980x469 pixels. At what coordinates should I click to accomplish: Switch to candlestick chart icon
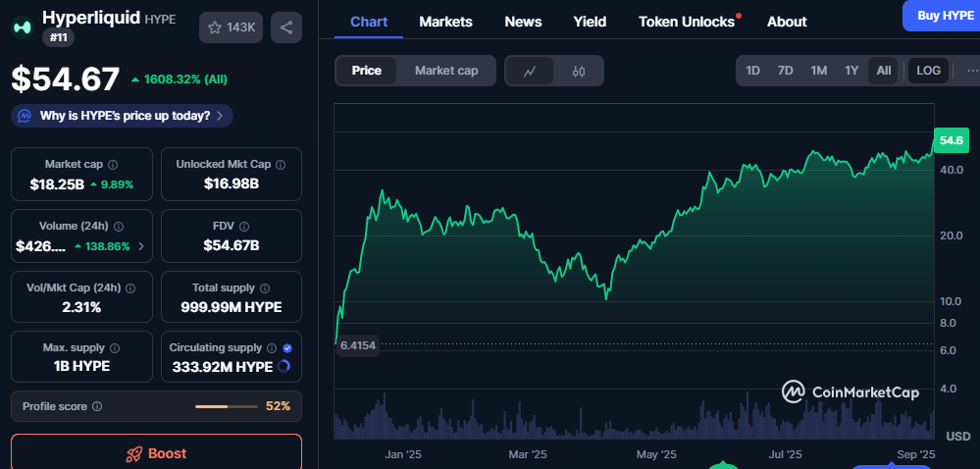[579, 71]
